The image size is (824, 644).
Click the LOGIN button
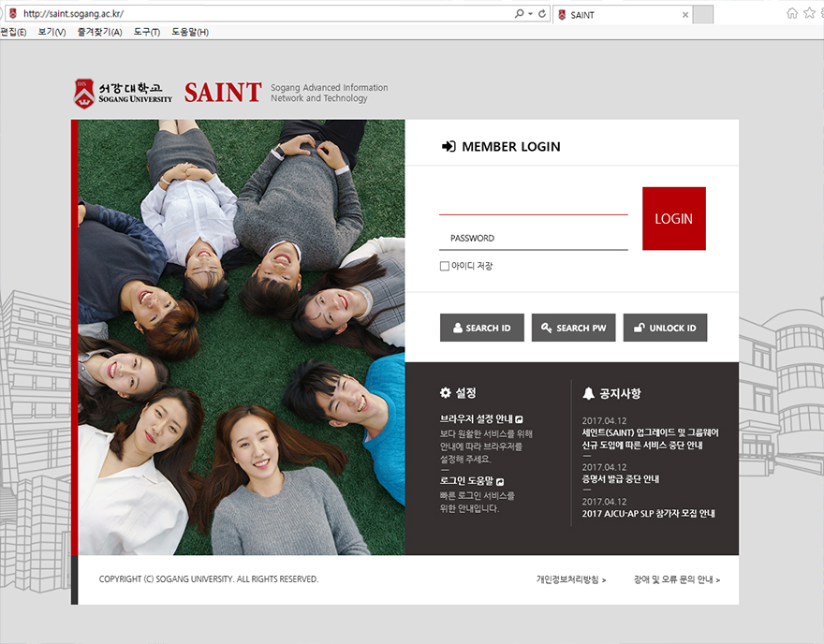(673, 218)
